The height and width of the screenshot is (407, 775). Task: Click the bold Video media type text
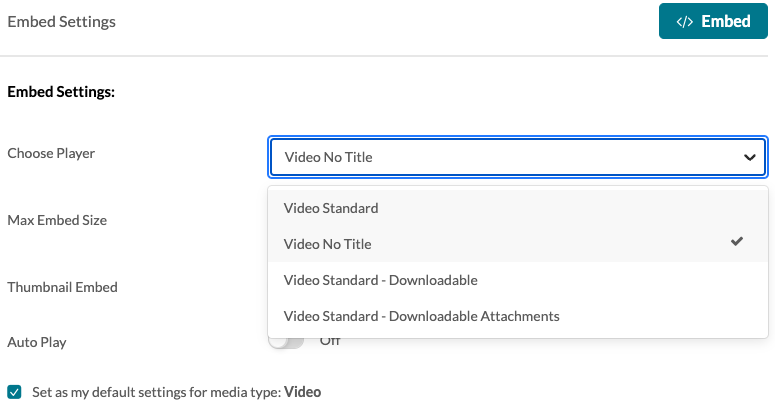pos(302,392)
